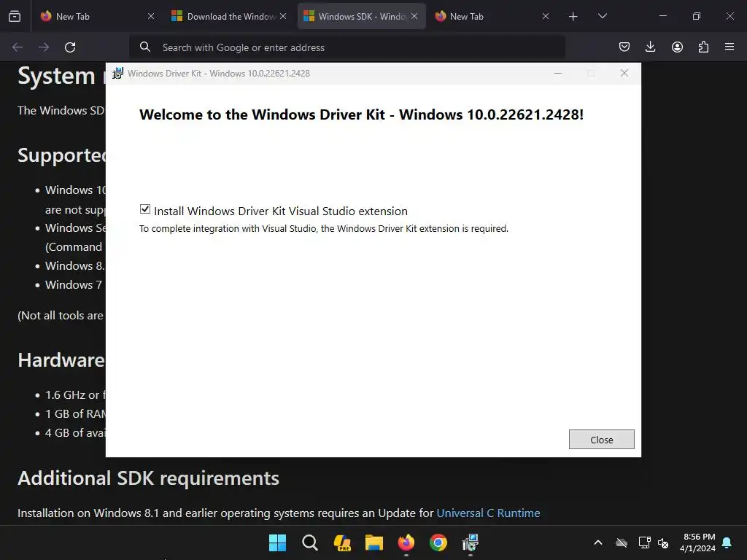
Task: Click the Close button in WDK dialog
Action: 601,439
